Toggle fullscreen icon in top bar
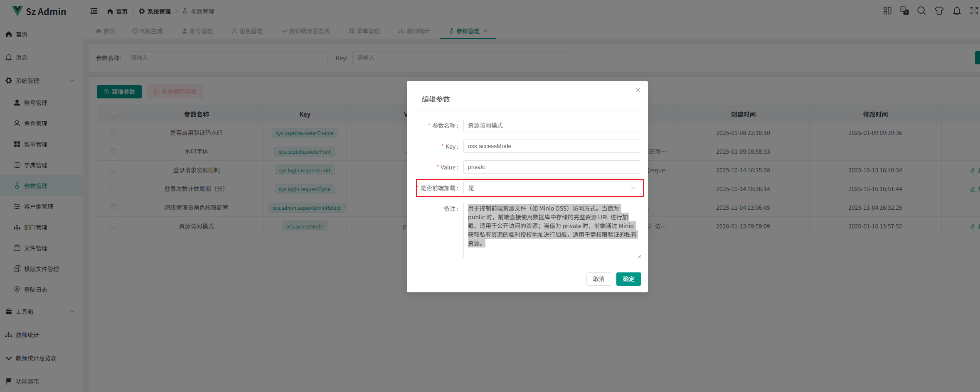980x392 pixels. tap(974, 11)
